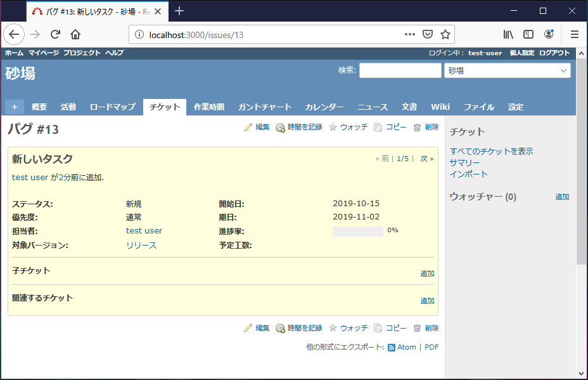Open page actions three-dot menu

click(x=410, y=34)
